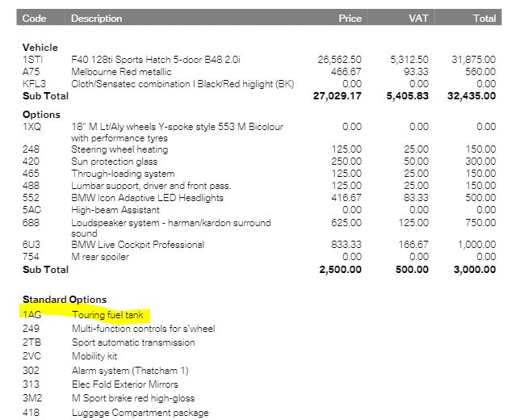Click Sport automatic transmission text
Image resolution: width=524 pixels, height=420 pixels.
click(133, 342)
